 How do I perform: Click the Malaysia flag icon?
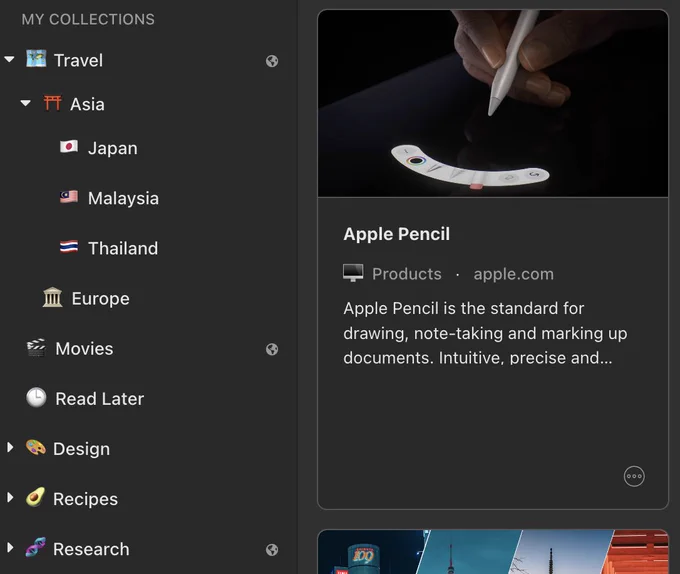[x=69, y=197]
